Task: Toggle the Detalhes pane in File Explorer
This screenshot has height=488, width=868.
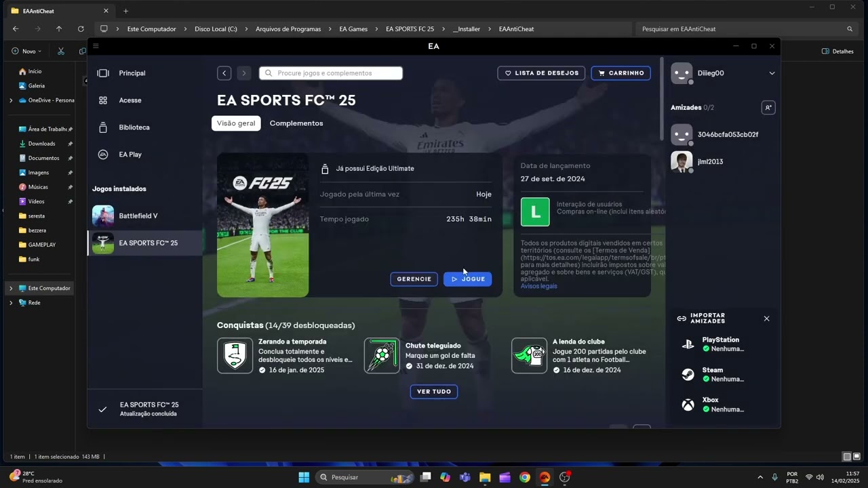Action: coord(837,51)
